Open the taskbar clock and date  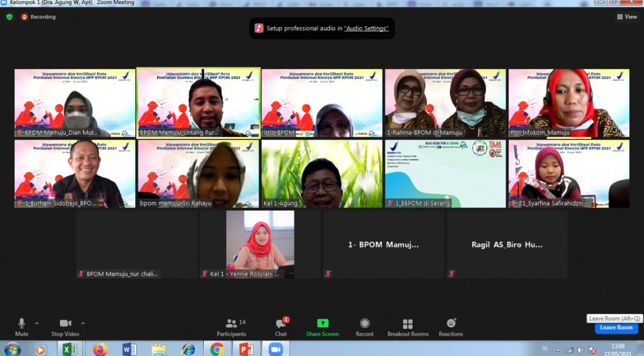pos(618,350)
